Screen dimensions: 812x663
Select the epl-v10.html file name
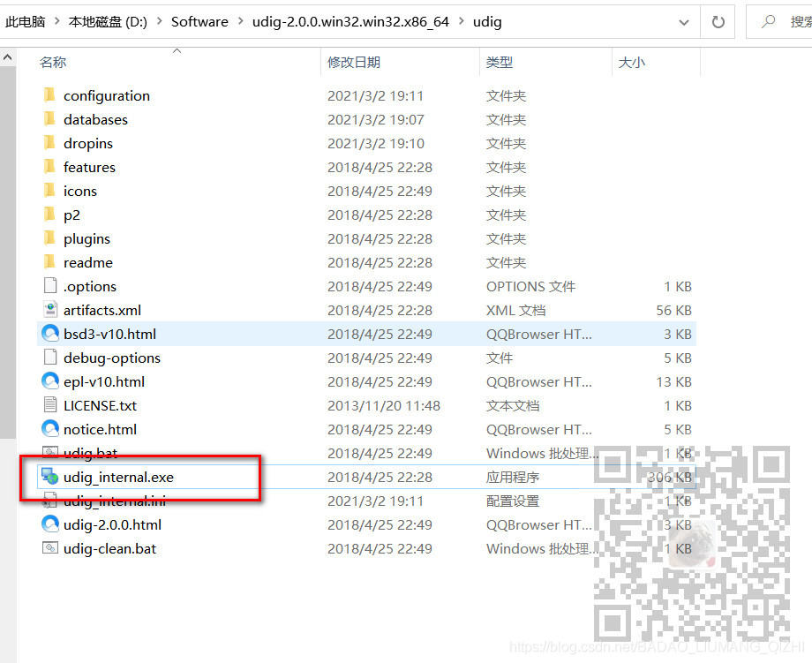tap(104, 381)
